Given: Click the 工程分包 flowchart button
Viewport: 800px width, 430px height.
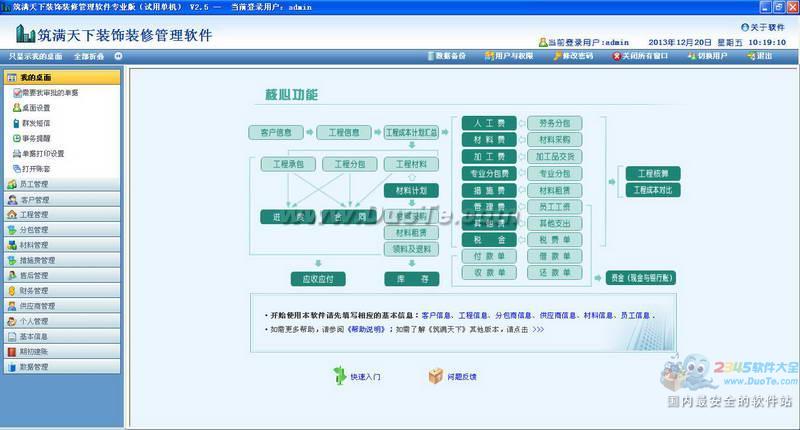Looking at the screenshot, I should (x=349, y=164).
